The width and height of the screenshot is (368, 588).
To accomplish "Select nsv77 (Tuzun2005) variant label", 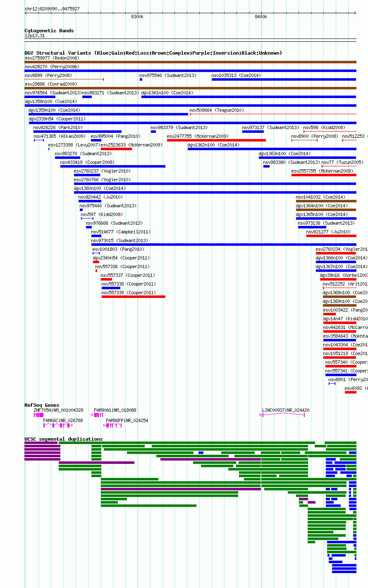I will click(x=342, y=162).
